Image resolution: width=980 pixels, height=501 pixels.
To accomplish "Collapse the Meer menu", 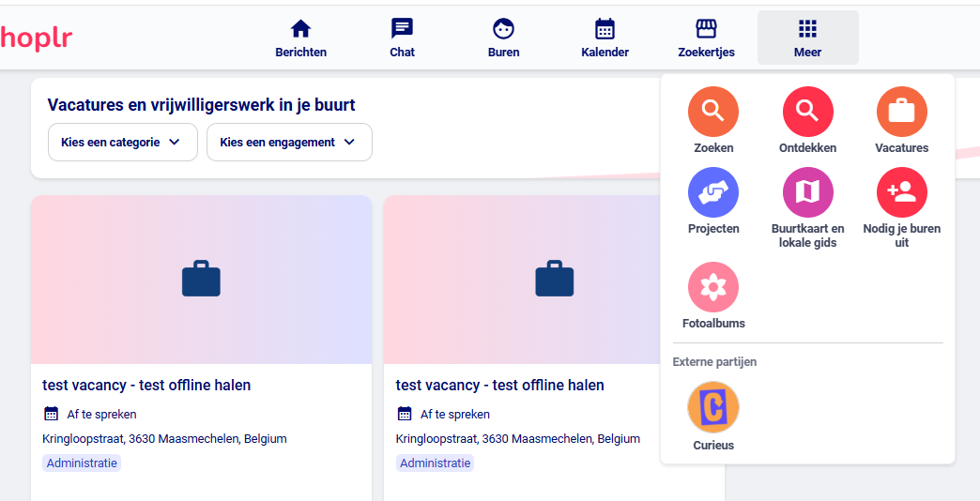I will 807,38.
